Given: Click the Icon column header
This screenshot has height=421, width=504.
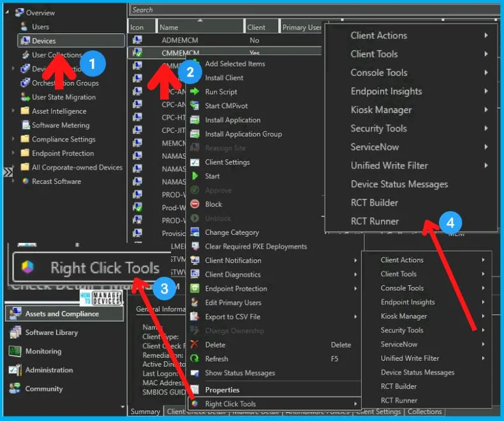Looking at the screenshot, I should [x=142, y=27].
